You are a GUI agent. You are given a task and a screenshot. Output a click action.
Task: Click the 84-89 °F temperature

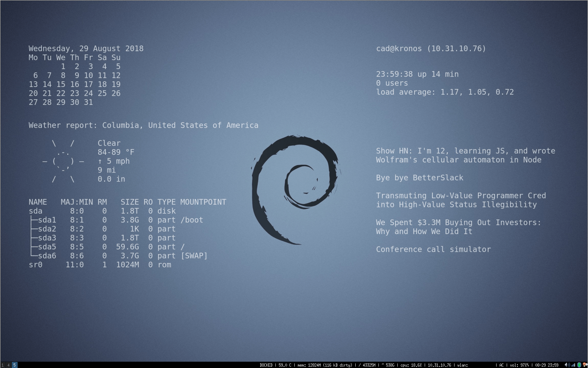[x=116, y=152]
